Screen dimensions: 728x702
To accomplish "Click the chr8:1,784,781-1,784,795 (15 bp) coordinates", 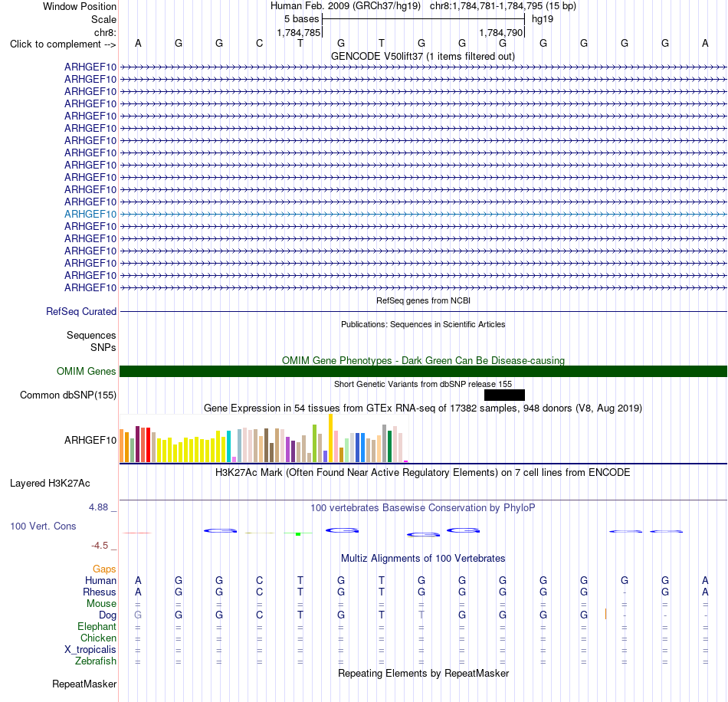I will 503,6.
